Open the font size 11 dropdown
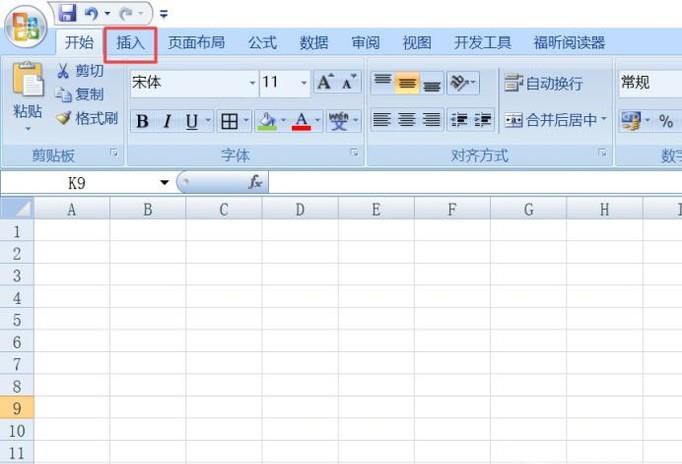Viewport: 682px width, 464px height. [304, 83]
